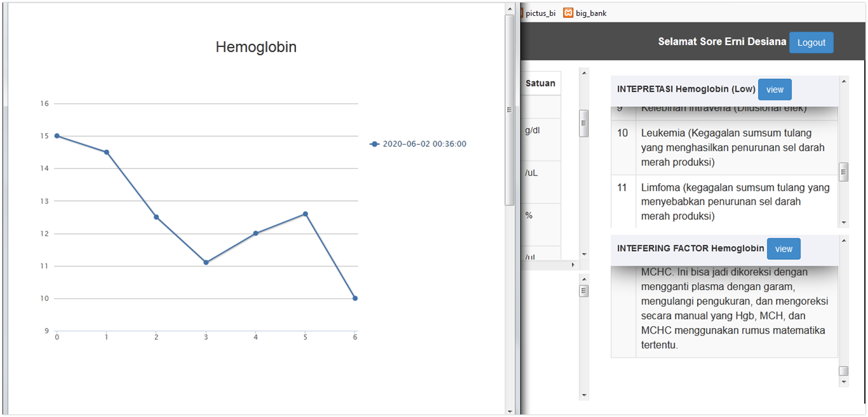Click right arrow of table horizontal scrollbar
The height and width of the screenshot is (417, 868).
pos(574,264)
